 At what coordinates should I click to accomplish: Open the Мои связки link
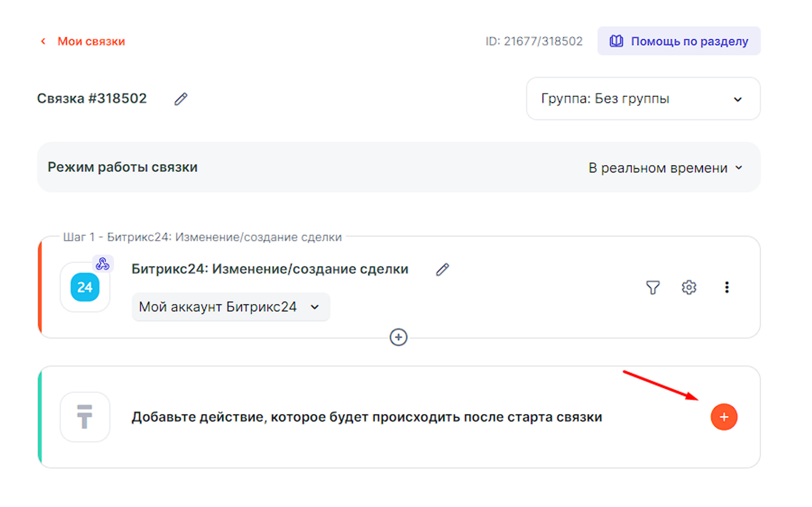(91, 41)
